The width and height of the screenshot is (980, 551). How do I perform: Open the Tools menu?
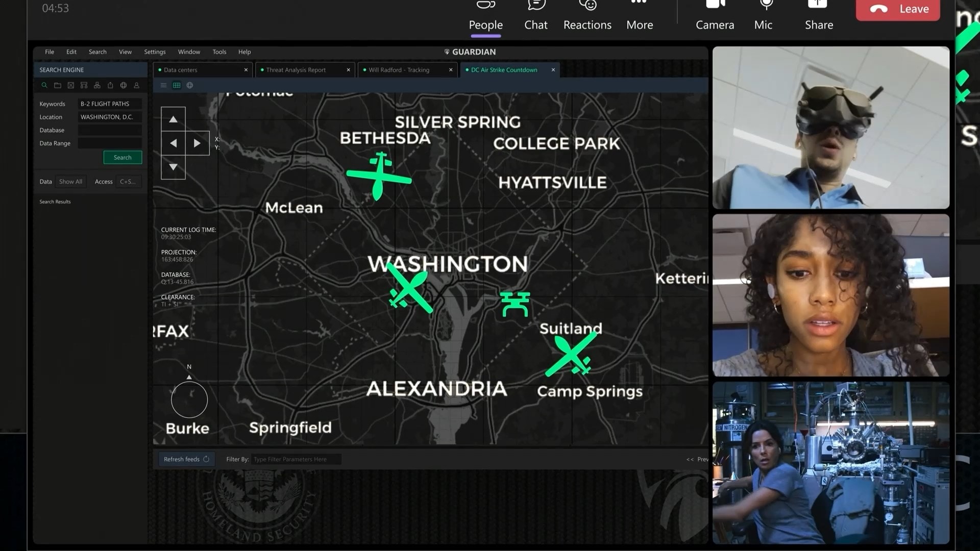(x=219, y=52)
